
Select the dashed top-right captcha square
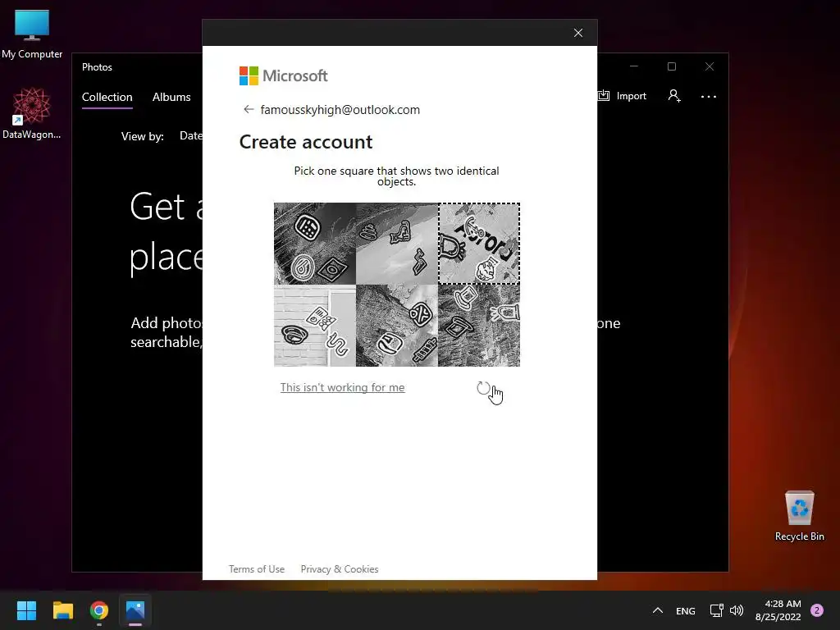pos(479,243)
